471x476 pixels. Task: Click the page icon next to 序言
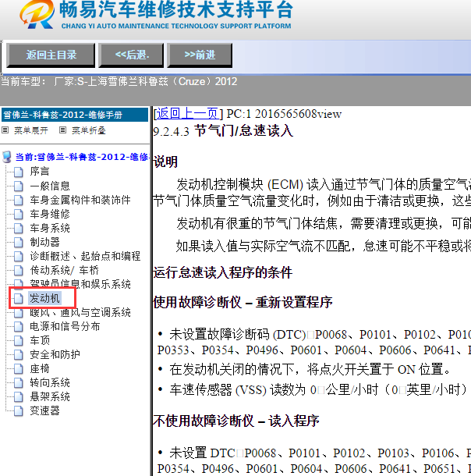(19, 172)
